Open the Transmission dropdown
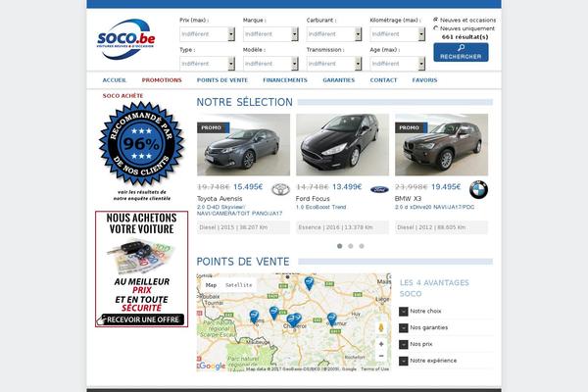 pyautogui.click(x=334, y=64)
